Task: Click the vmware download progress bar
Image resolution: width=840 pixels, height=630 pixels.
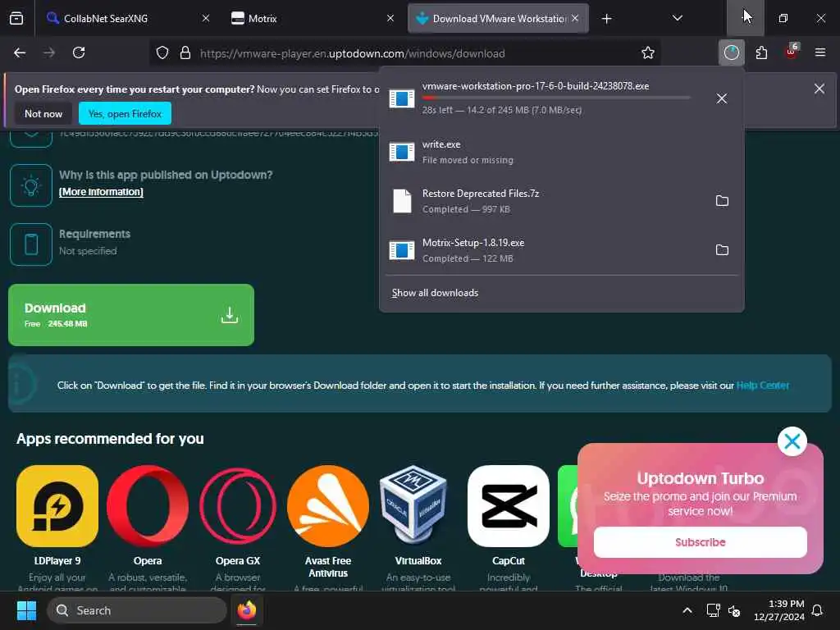Action: [x=556, y=98]
